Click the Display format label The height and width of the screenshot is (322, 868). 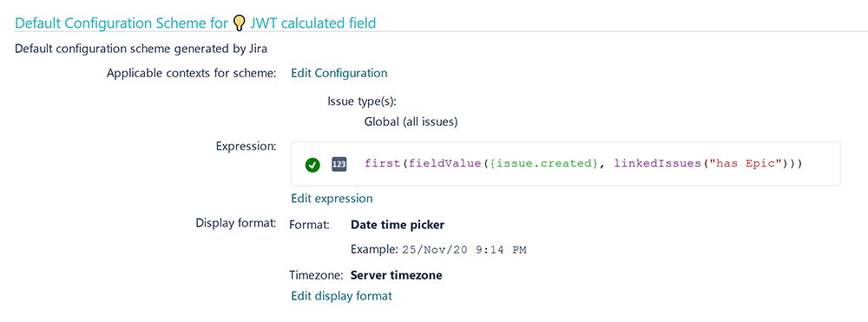[x=236, y=223]
